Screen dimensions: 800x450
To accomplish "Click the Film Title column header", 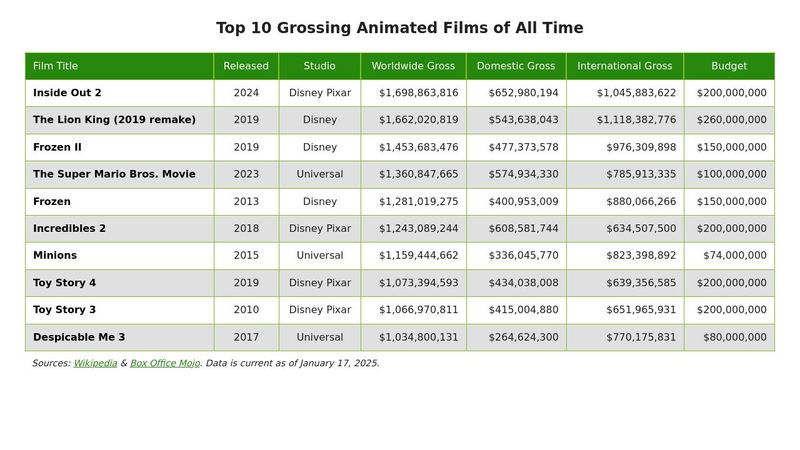I will pyautogui.click(x=55, y=66).
